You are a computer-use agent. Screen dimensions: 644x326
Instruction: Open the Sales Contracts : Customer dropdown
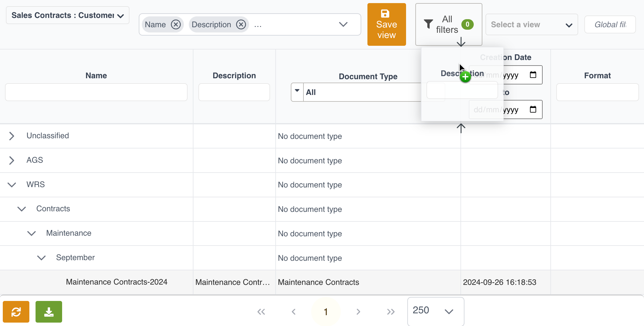[68, 15]
